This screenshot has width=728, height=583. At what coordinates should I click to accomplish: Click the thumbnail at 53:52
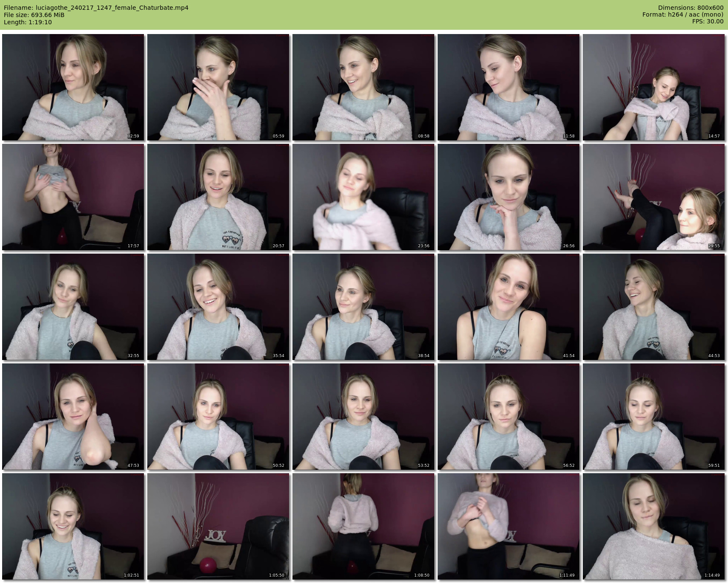(363, 417)
